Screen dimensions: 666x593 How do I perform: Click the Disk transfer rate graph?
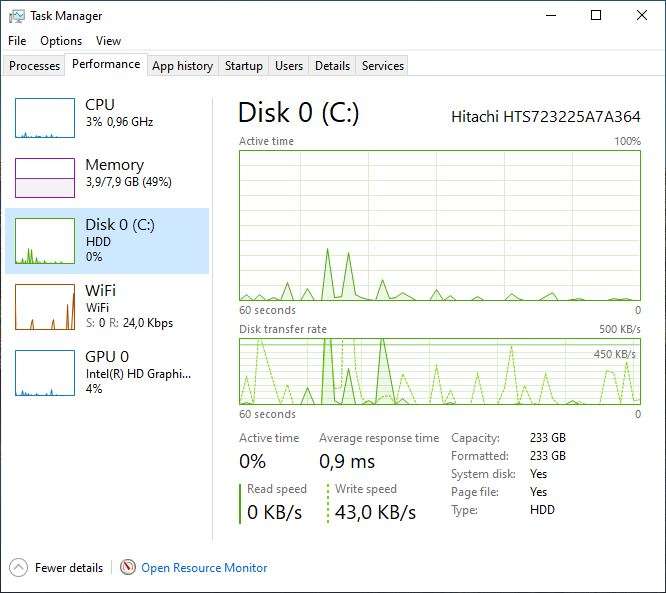coord(439,371)
